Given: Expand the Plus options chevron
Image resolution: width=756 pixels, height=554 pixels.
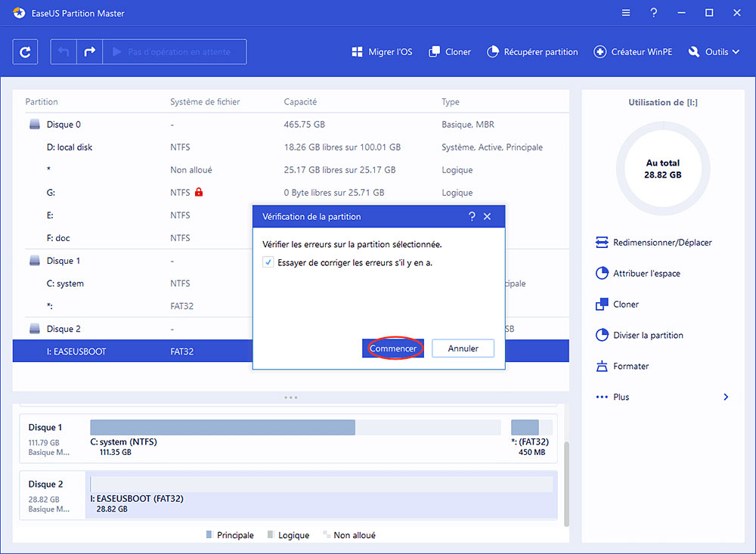Looking at the screenshot, I should point(726,397).
